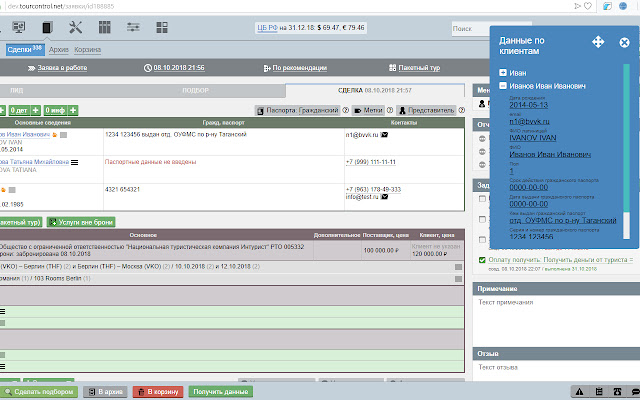
Task: Click В архив button
Action: tap(105, 392)
